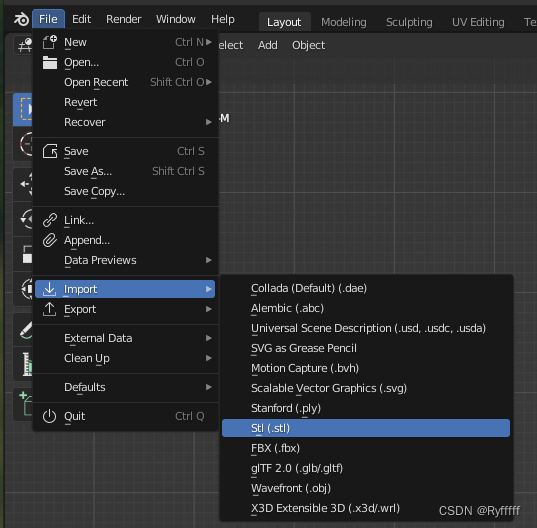
Task: Click the Open folder icon
Action: pyautogui.click(x=50, y=62)
